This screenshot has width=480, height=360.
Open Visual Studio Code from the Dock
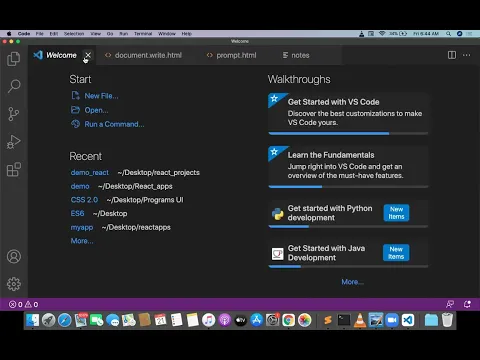408,320
